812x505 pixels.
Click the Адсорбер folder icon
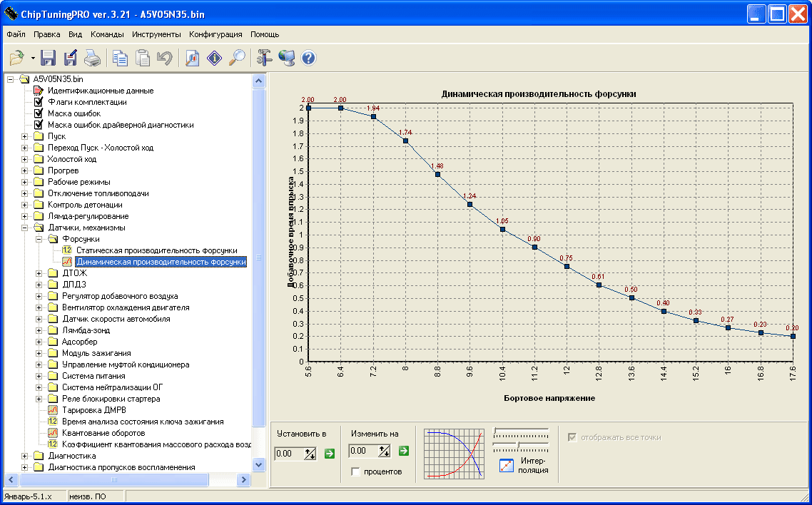click(x=53, y=342)
